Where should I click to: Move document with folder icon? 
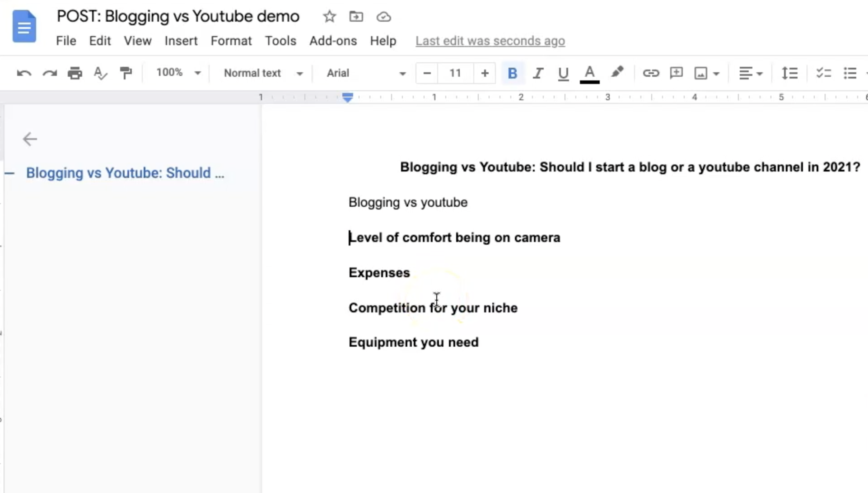pyautogui.click(x=356, y=17)
